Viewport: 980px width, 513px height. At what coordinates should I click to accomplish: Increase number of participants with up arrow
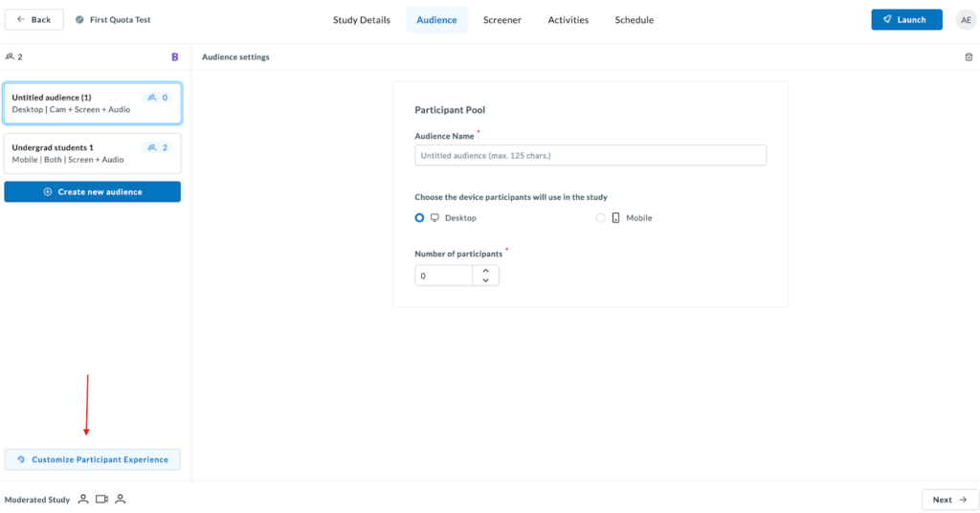485,270
